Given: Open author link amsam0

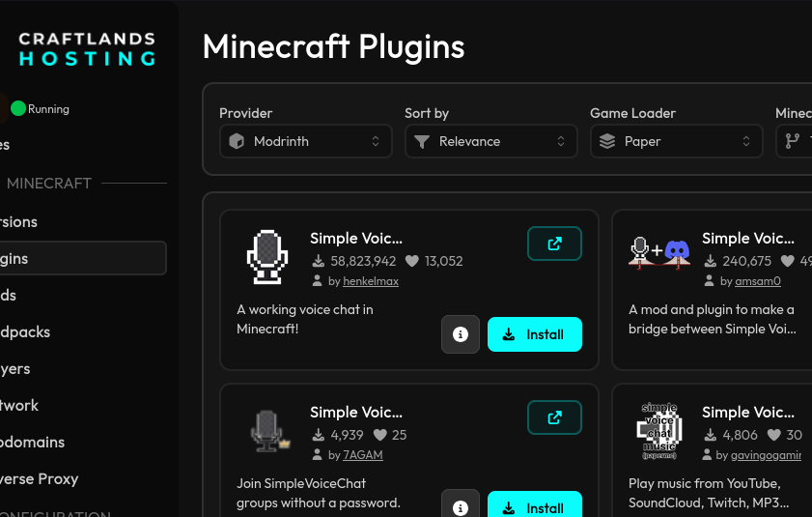Looking at the screenshot, I should tap(758, 281).
